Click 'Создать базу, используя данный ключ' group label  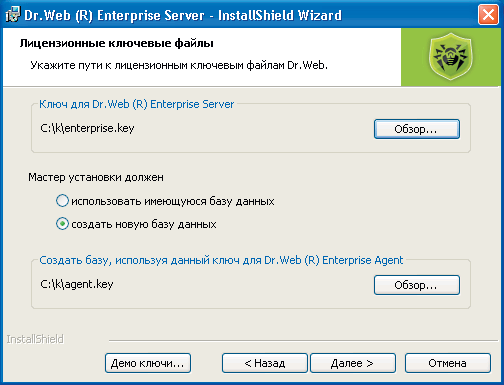point(221,260)
